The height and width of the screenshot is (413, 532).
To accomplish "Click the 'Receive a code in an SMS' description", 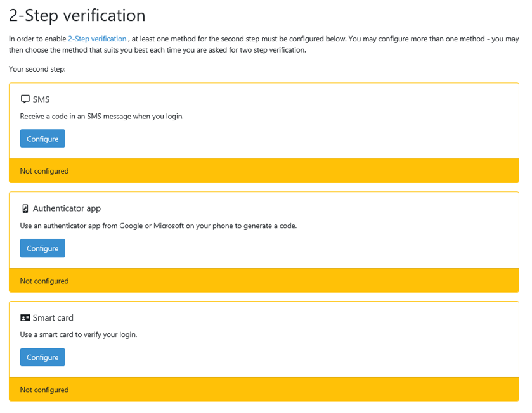I will click(x=102, y=117).
